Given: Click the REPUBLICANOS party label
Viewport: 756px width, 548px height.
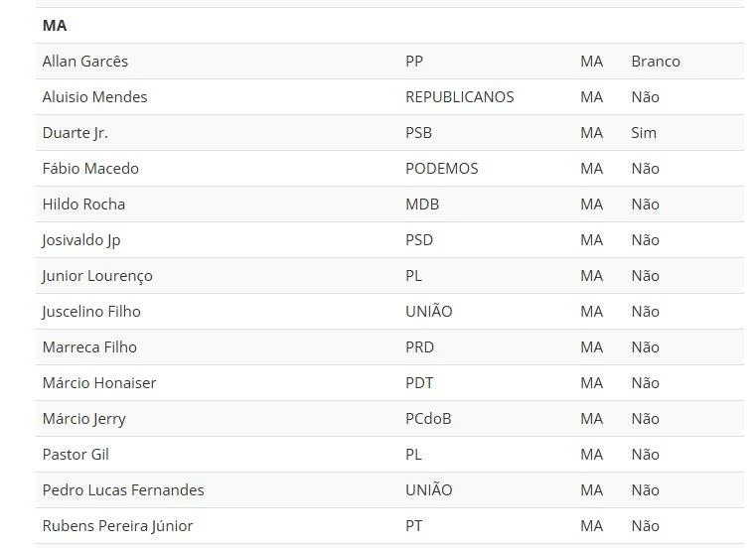Looking at the screenshot, I should click(x=460, y=97).
